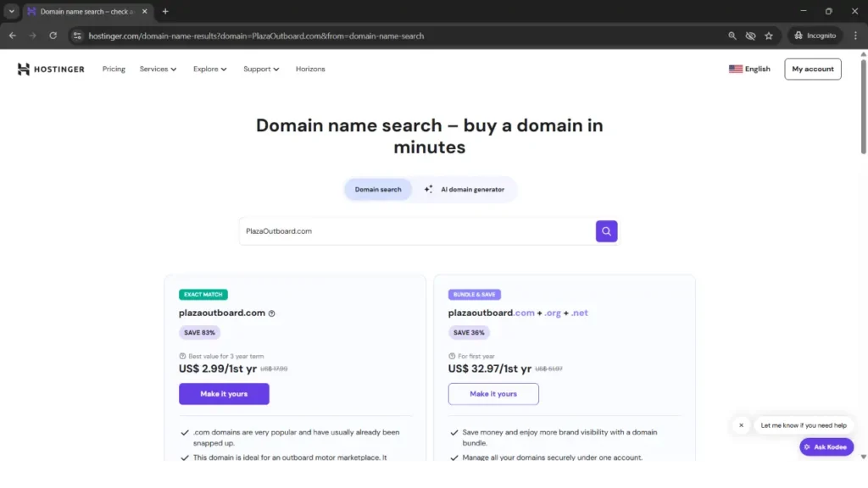868x488 pixels.
Task: Bookmark this page using star icon
Action: coord(769,36)
